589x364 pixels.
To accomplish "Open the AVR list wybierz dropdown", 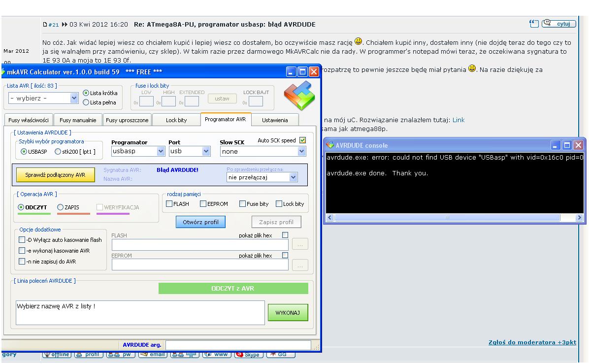I will (x=74, y=98).
